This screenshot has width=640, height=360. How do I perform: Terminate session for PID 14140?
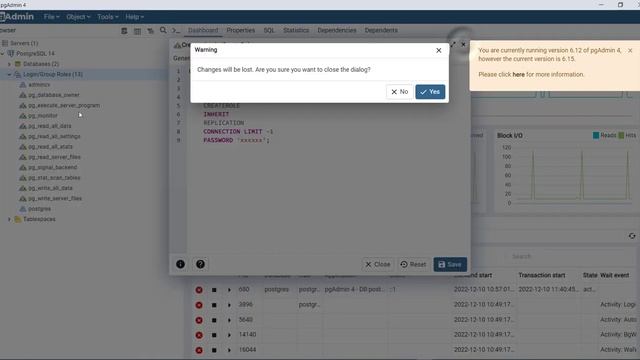199,335
